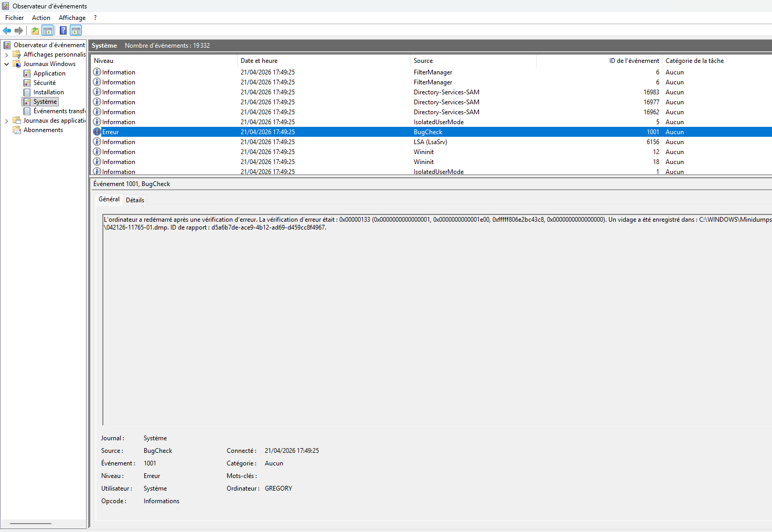Click the folder Up one level icon

tap(35, 30)
